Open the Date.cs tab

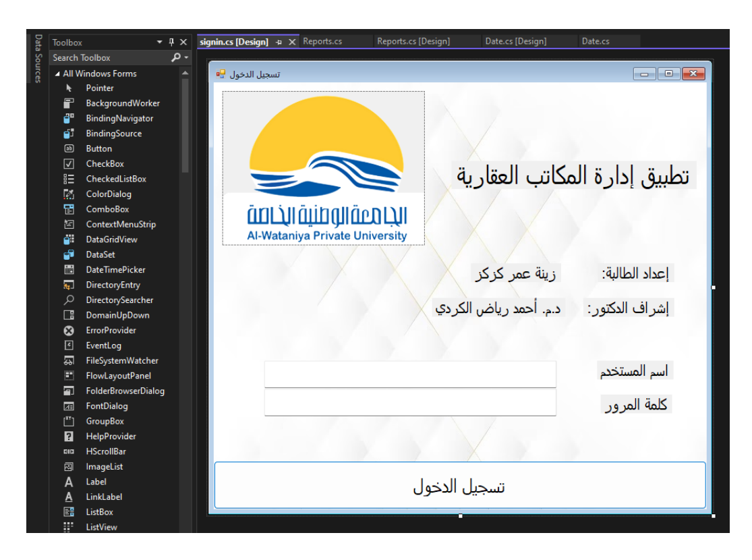click(x=596, y=41)
